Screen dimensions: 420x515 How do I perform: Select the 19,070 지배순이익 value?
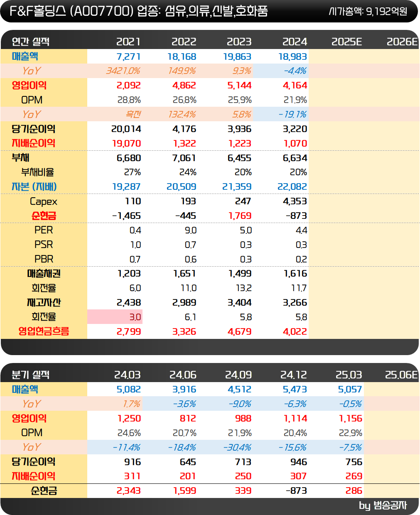coord(126,143)
